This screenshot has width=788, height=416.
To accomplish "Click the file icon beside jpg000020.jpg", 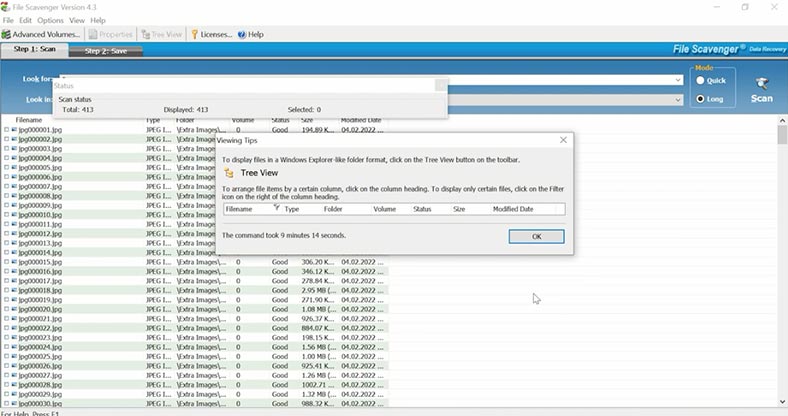I will coord(14,309).
